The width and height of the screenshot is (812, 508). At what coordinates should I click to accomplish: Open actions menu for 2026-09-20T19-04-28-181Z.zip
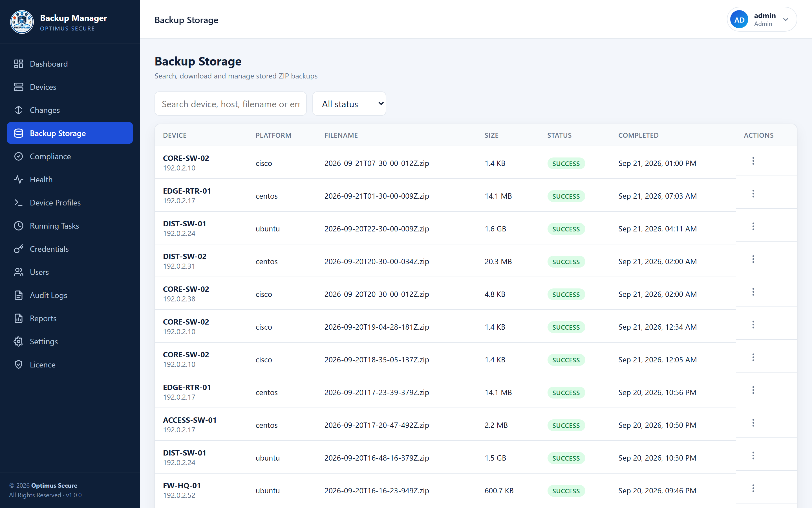[753, 325]
